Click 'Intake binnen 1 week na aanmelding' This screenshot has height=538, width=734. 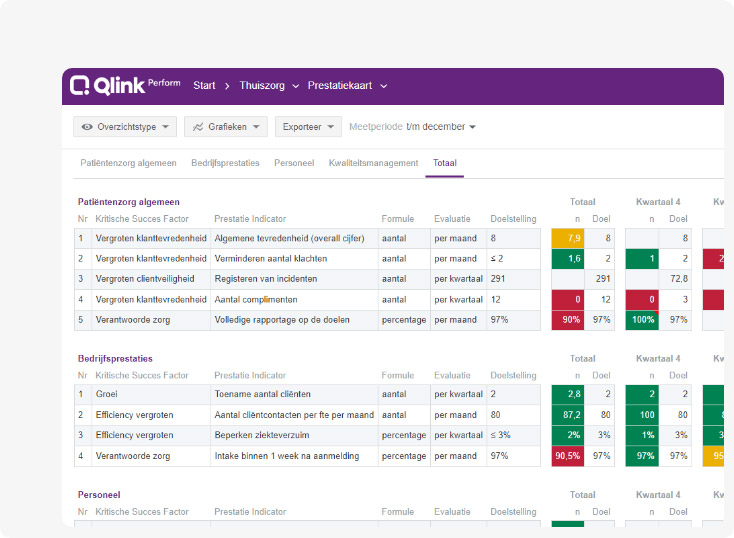coord(286,456)
